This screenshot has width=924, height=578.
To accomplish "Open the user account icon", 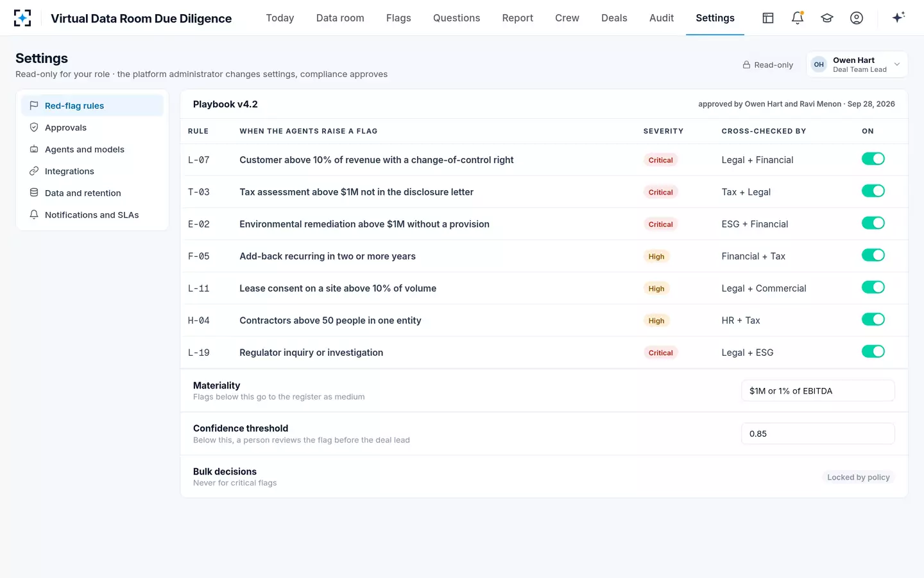I will pos(857,18).
